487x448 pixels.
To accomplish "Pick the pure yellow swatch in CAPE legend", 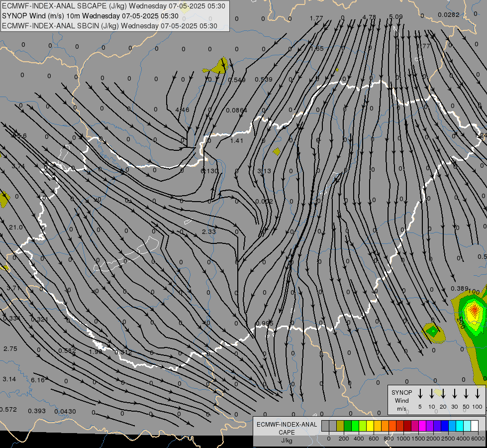I will (x=370, y=426).
